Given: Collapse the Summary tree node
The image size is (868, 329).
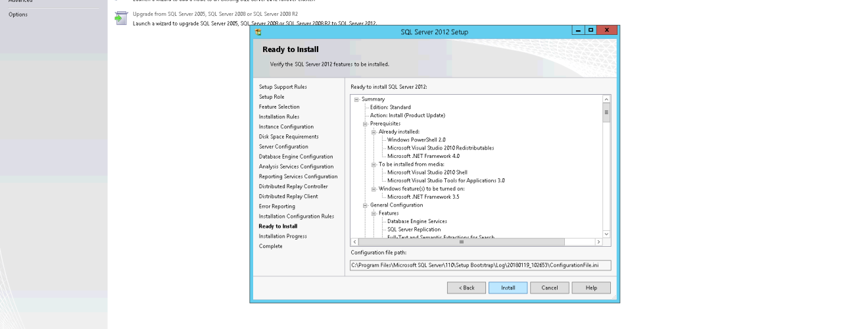Looking at the screenshot, I should point(356,99).
